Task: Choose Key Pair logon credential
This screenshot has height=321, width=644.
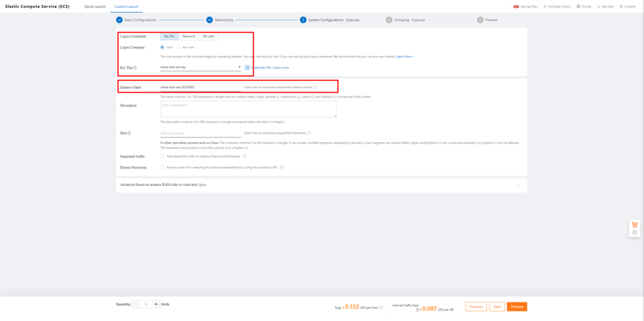Action: point(169,37)
